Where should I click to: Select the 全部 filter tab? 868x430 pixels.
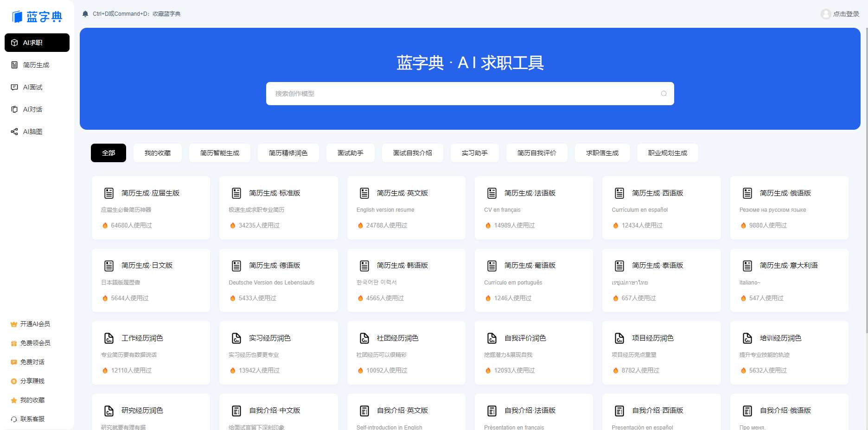[x=108, y=153]
